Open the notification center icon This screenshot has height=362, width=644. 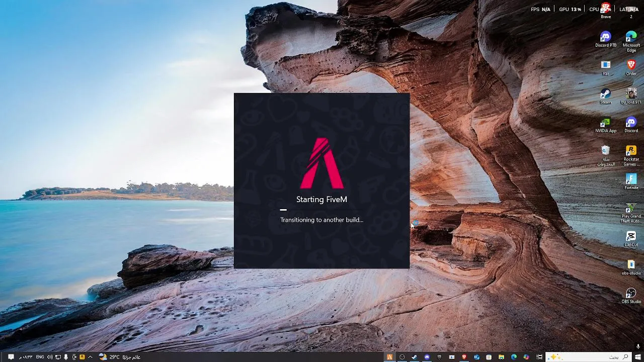[x=11, y=357]
